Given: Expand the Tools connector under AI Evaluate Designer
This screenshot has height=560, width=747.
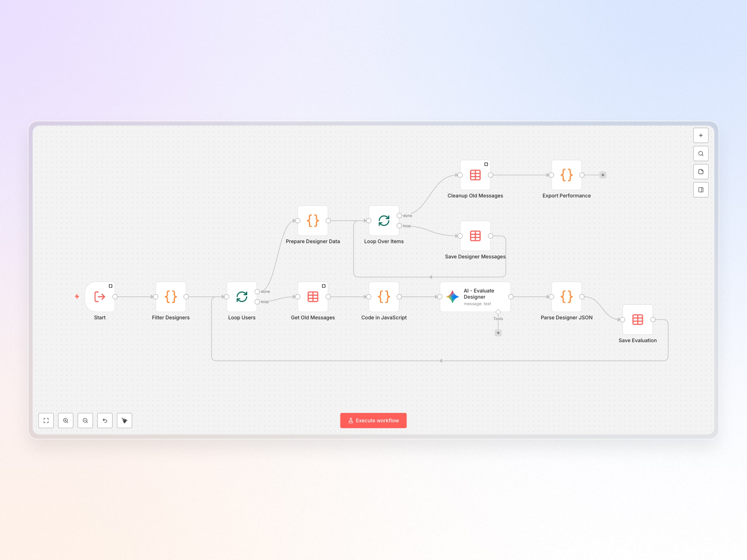Looking at the screenshot, I should [498, 333].
